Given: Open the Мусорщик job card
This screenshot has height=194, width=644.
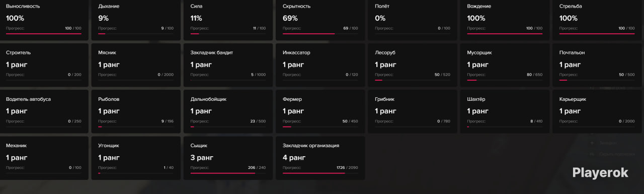Looking at the screenshot, I should (505, 65).
